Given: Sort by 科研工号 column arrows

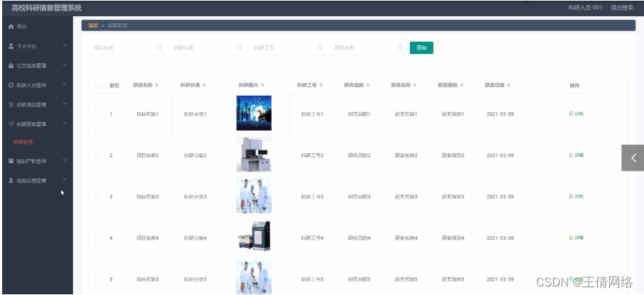Looking at the screenshot, I should coord(321,85).
